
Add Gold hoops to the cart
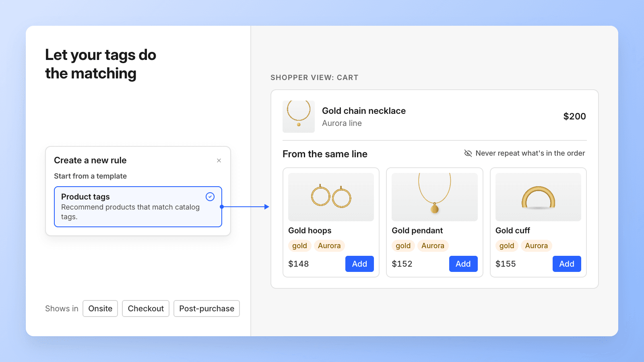(359, 264)
